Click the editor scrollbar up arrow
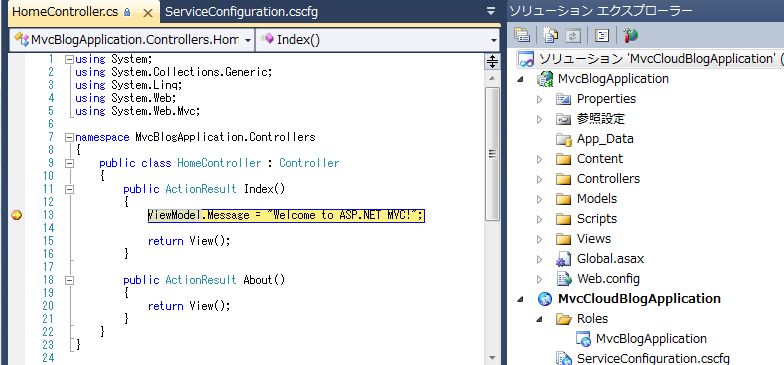This screenshot has height=365, width=784. coord(492,78)
